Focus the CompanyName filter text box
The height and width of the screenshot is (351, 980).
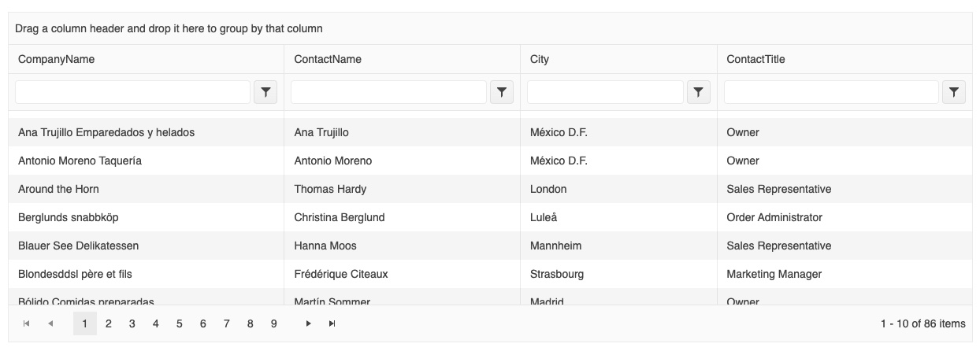click(133, 92)
